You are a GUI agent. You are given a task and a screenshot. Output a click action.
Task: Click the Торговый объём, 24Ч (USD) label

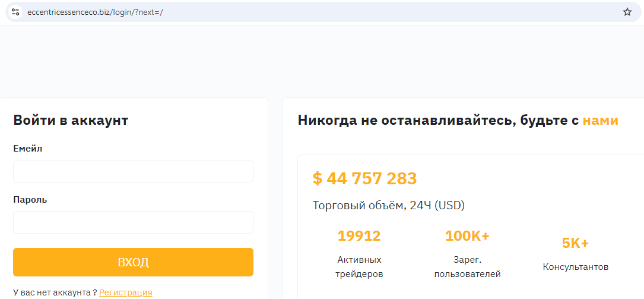(389, 205)
